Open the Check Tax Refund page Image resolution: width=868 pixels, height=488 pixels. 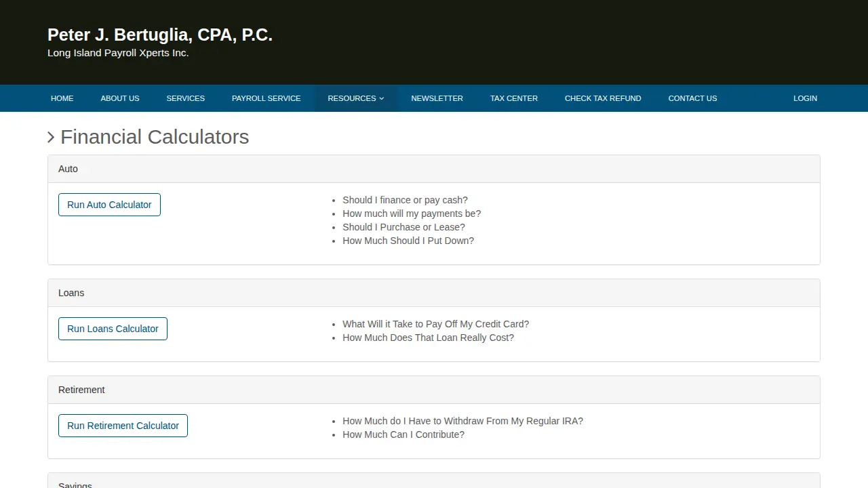[x=603, y=98]
